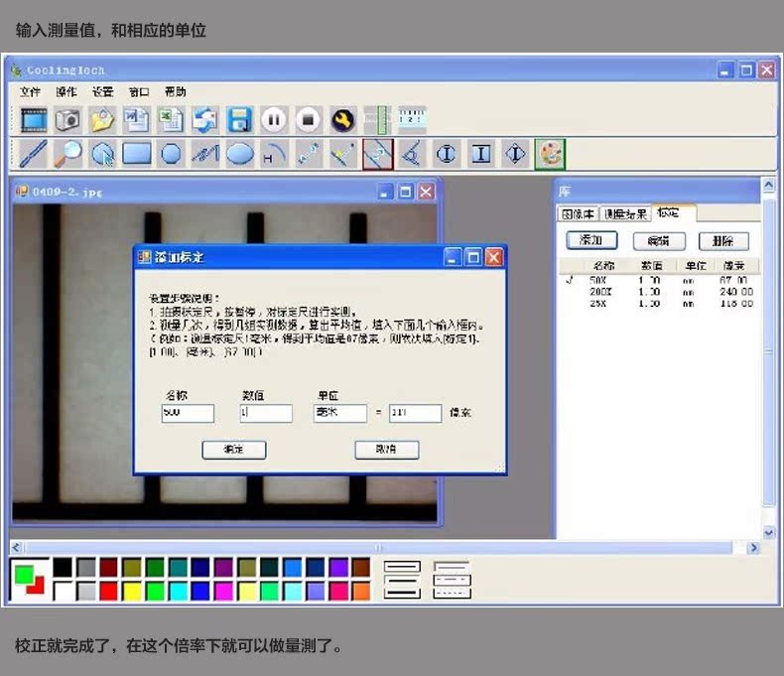Pause the live video capture
This screenshot has height=676, width=784.
[x=274, y=121]
